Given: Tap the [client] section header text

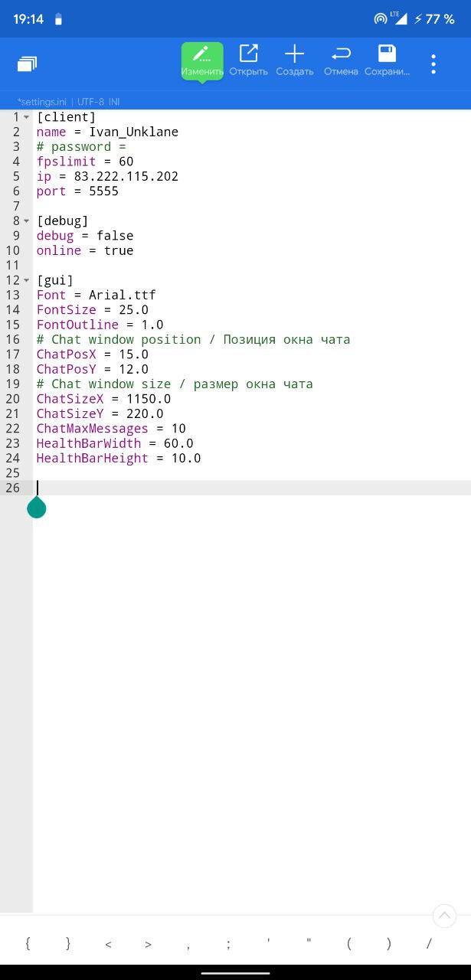Looking at the screenshot, I should coord(66,117).
